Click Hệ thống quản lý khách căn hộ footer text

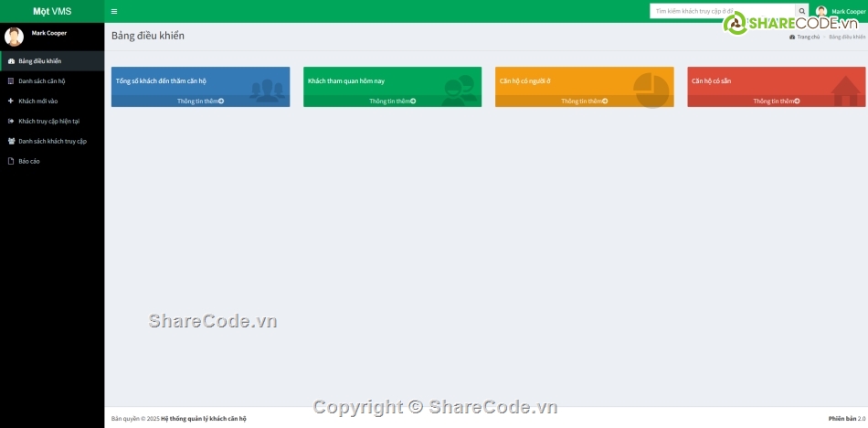pos(204,419)
